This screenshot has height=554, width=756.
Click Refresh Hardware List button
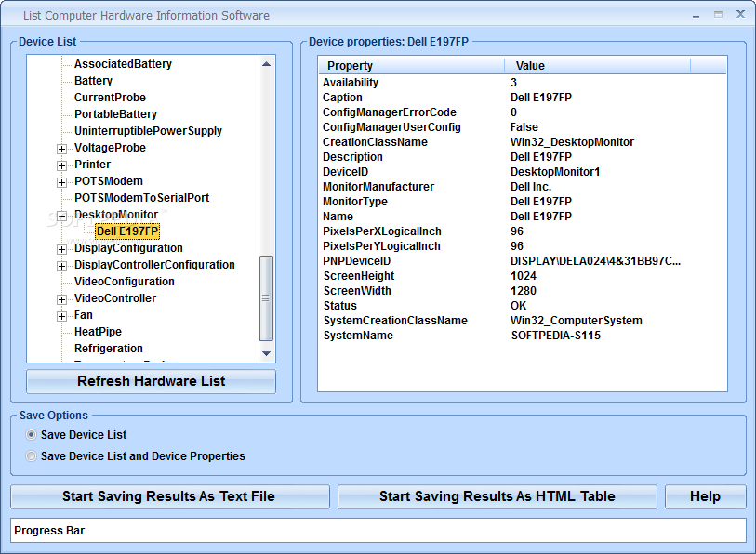151,381
